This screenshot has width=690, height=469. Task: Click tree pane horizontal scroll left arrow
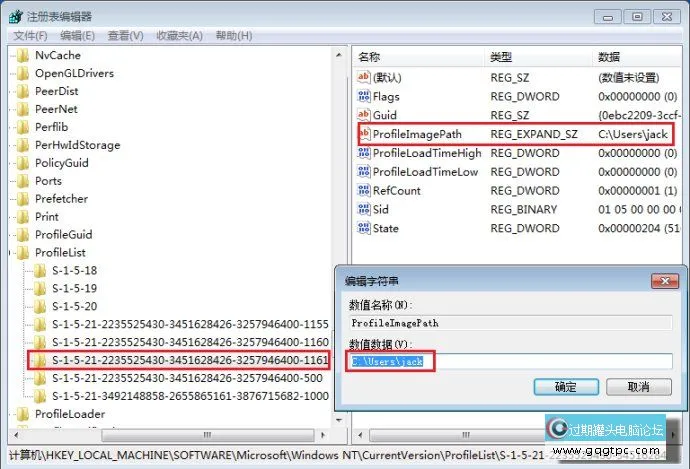16,435
